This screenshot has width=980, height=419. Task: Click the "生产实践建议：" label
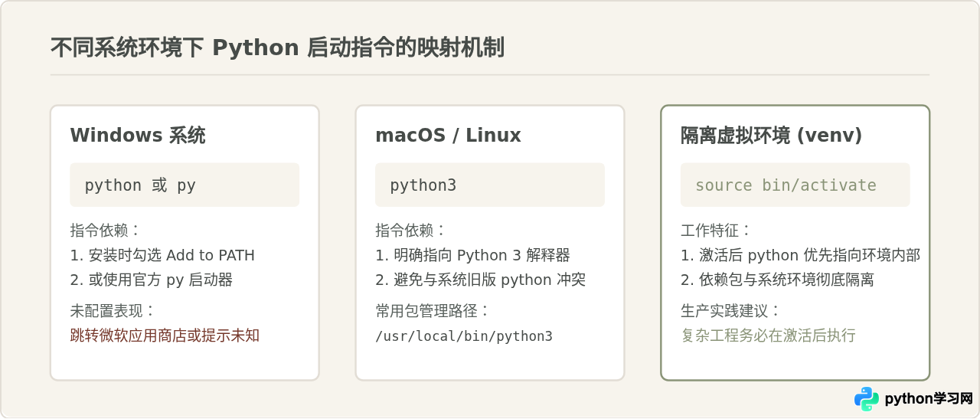[731, 311]
